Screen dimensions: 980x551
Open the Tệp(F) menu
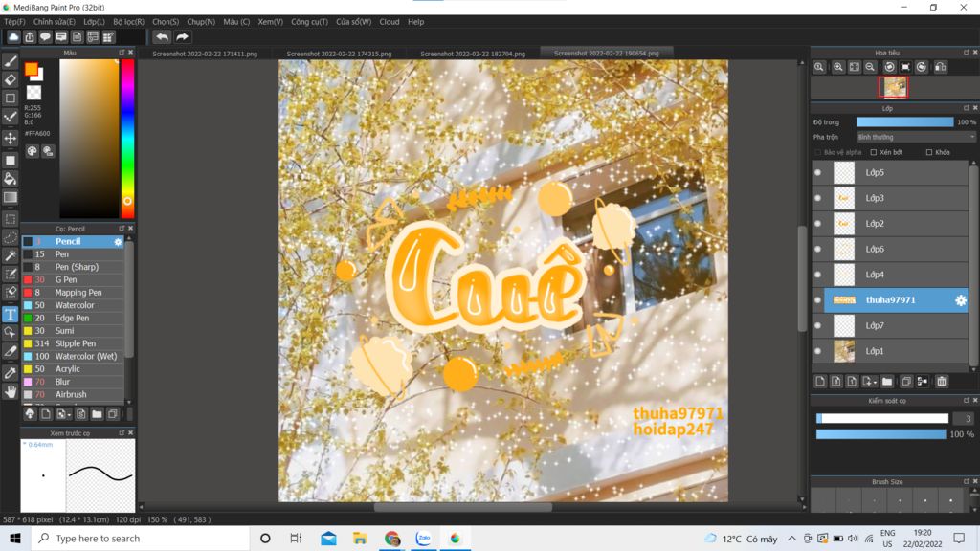click(14, 22)
